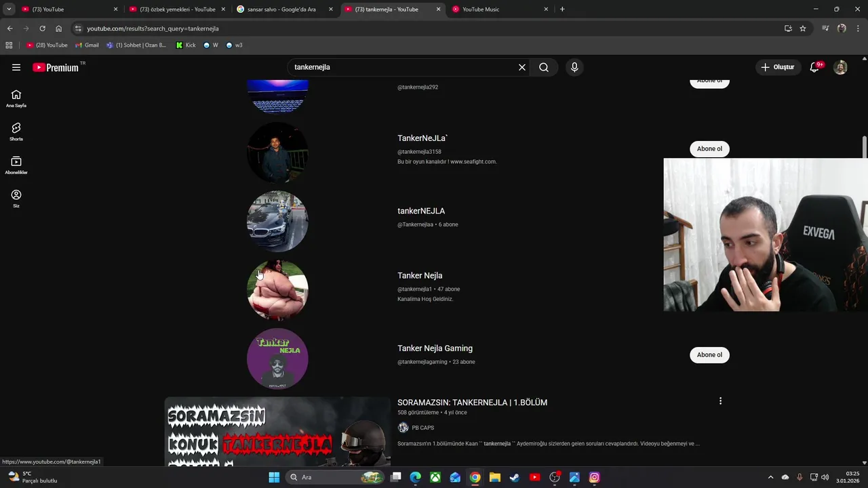
Task: Click the Chrome address bar URL
Action: tap(153, 28)
